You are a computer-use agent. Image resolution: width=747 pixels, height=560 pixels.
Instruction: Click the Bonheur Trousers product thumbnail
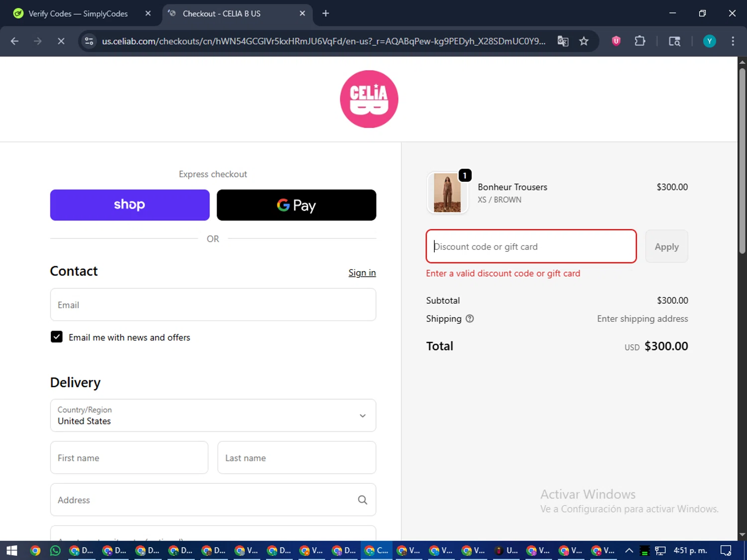[447, 193]
